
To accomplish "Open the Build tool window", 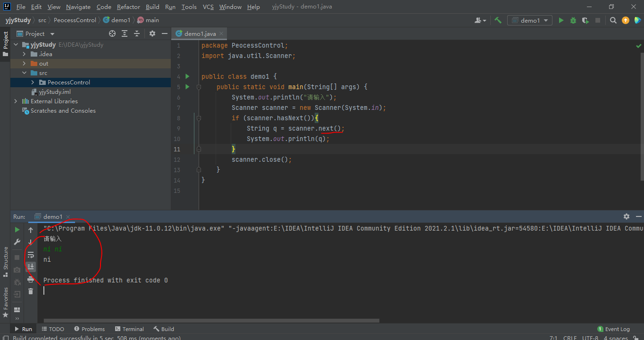I will coord(164,329).
